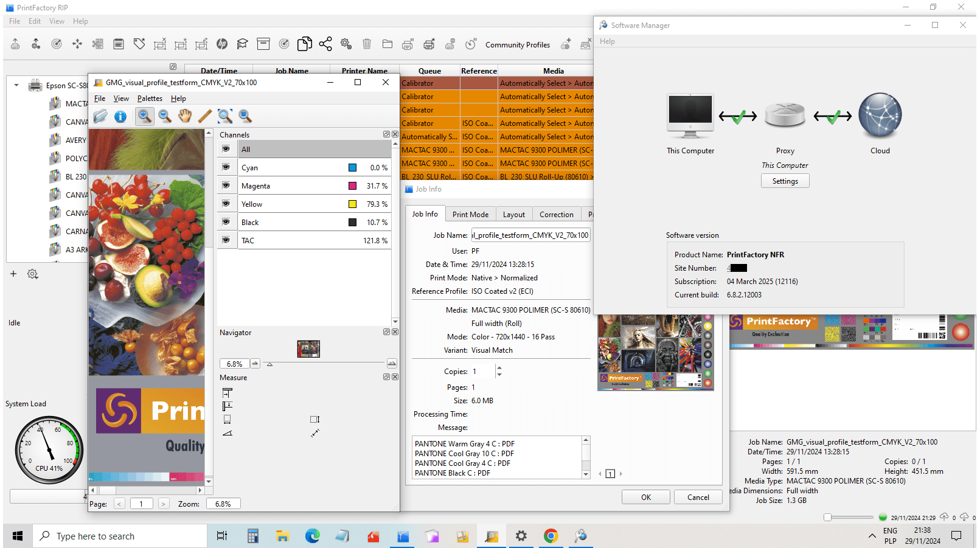Open the archive box toolbar icon
The image size is (980, 548).
click(263, 44)
